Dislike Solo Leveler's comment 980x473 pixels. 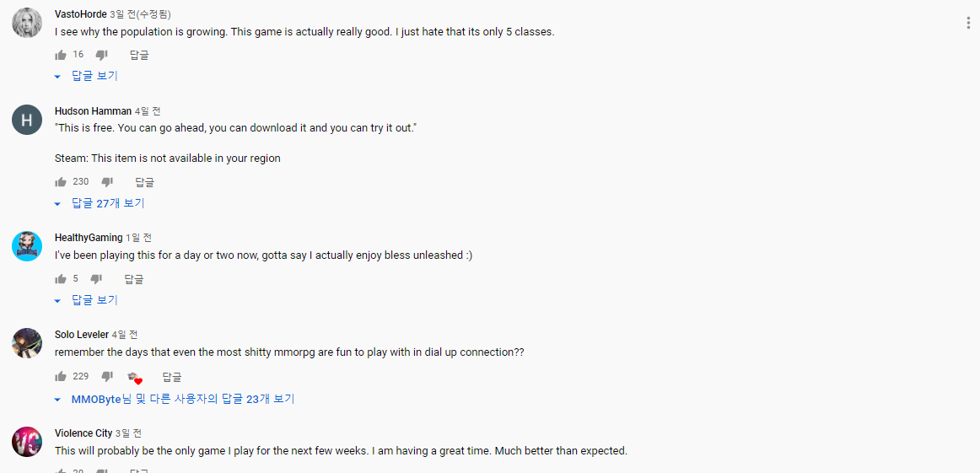click(107, 377)
